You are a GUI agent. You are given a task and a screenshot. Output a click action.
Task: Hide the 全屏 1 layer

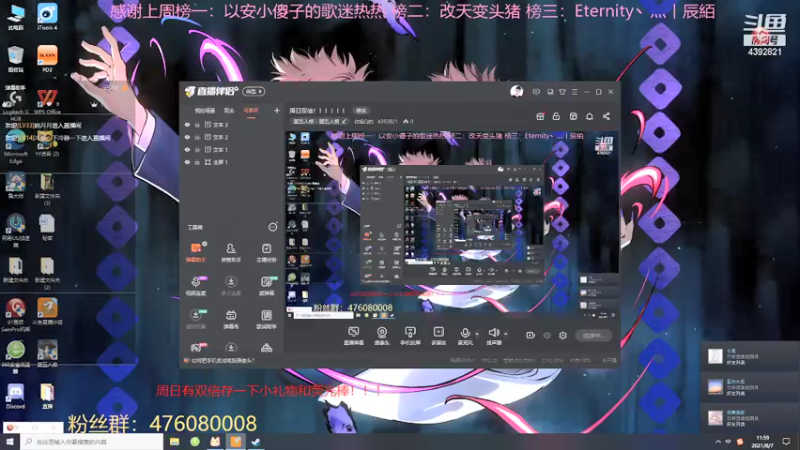(187, 162)
